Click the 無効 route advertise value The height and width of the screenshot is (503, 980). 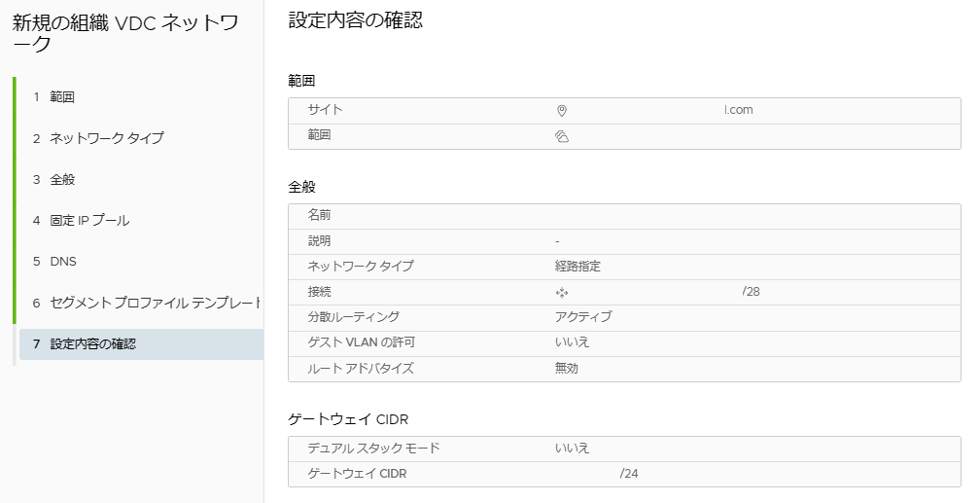tap(567, 368)
